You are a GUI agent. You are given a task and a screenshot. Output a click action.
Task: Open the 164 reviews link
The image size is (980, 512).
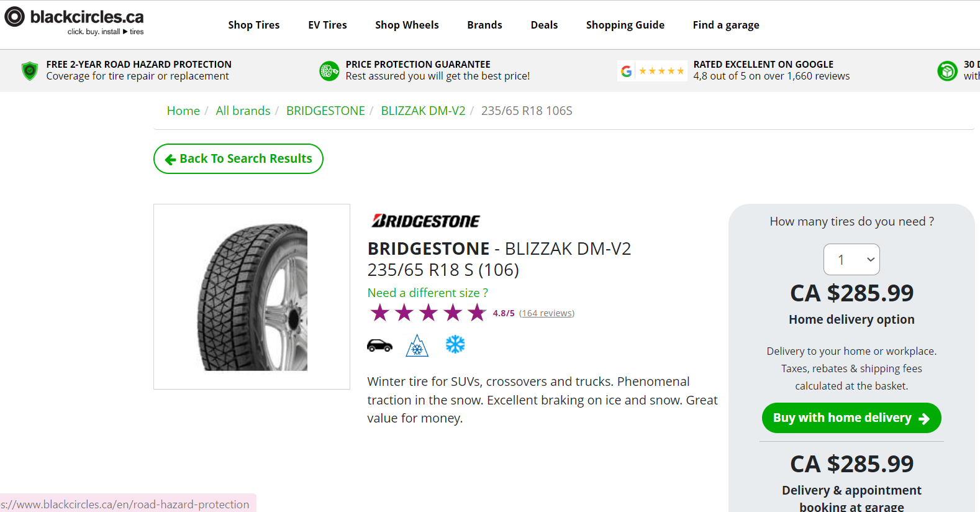click(547, 313)
